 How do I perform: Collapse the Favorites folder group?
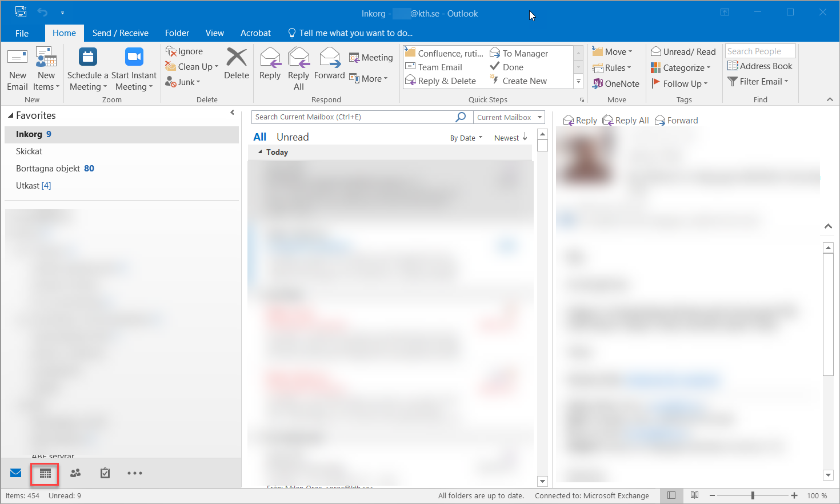click(11, 115)
